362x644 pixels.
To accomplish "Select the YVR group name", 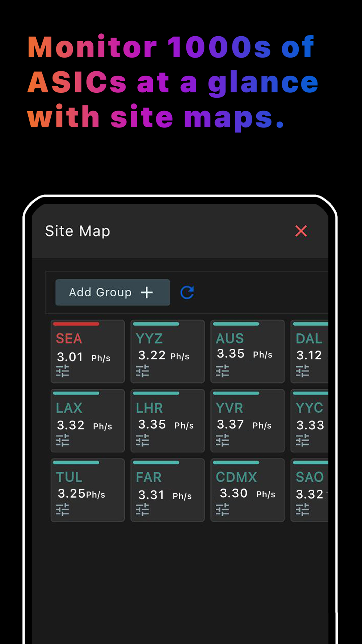I will tap(230, 408).
